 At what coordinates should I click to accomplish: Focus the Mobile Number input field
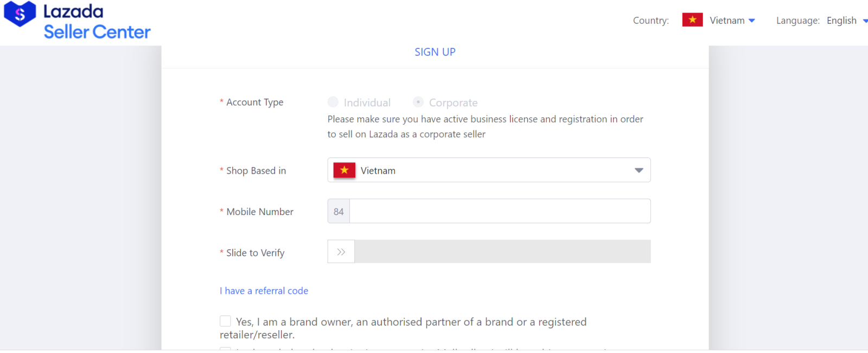click(499, 211)
